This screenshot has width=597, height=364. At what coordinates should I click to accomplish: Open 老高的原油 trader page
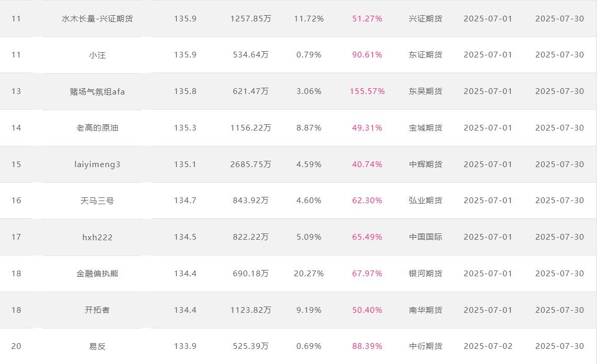point(97,128)
